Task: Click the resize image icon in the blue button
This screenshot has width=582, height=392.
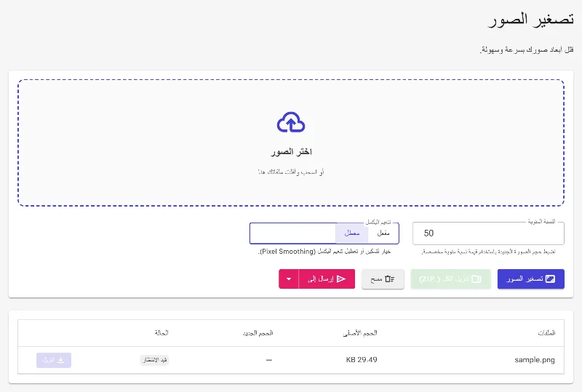Action: (x=551, y=279)
